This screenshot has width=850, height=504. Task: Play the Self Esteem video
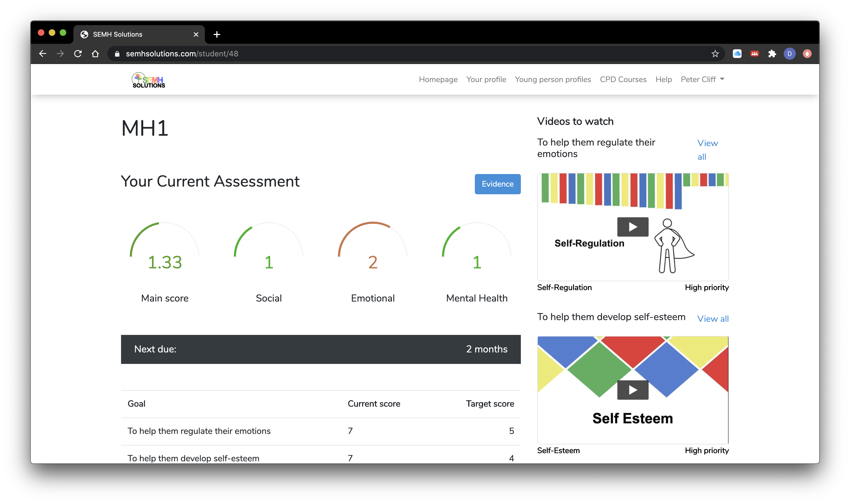click(x=633, y=390)
